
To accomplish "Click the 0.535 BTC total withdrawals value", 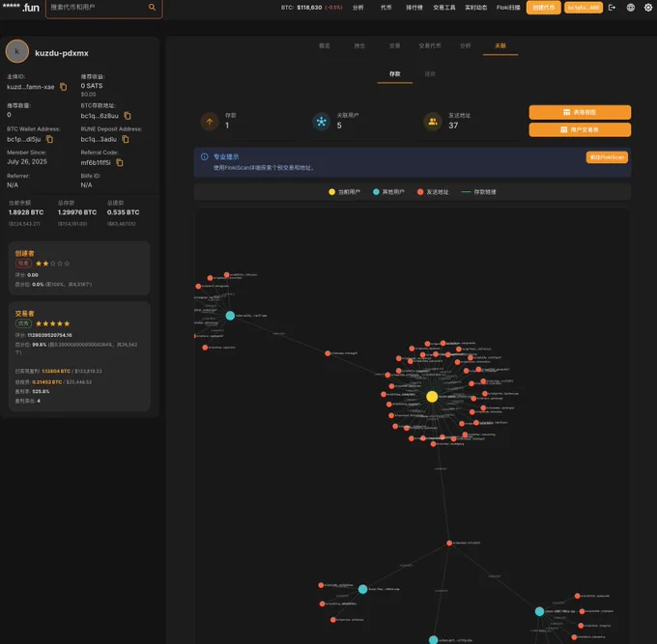I will point(124,212).
